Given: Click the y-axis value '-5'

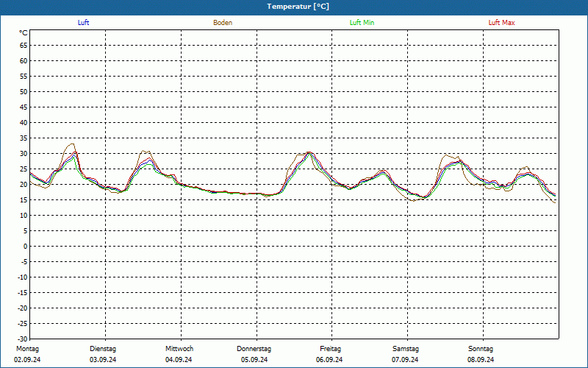Looking at the screenshot, I should (24, 262).
